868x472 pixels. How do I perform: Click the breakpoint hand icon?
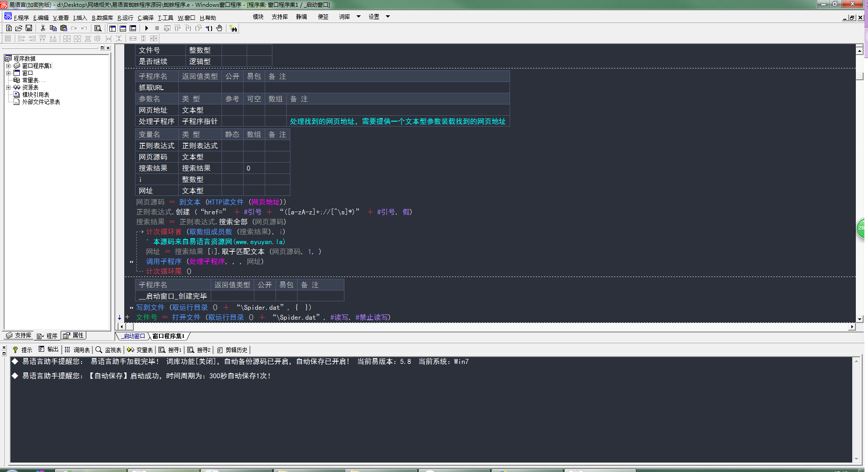point(219,28)
